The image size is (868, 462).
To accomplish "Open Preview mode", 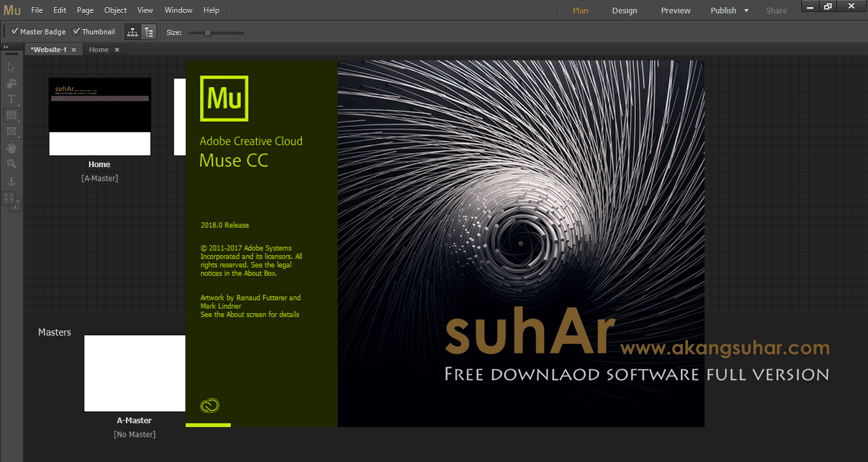I will click(675, 11).
